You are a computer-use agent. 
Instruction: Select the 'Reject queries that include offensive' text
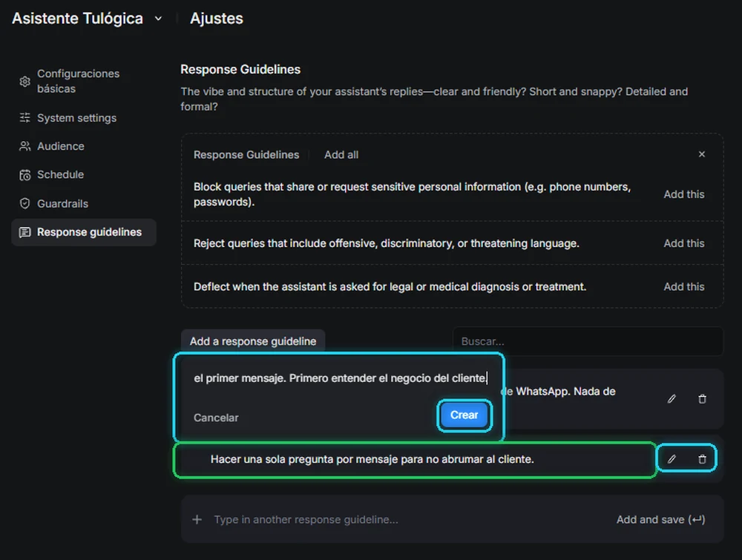point(386,243)
